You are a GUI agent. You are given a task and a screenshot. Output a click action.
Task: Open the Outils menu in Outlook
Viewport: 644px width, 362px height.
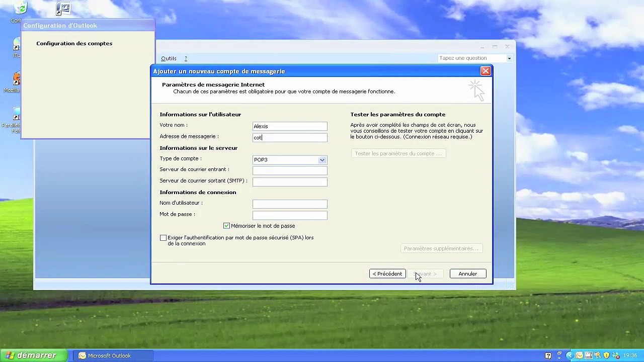[x=169, y=58]
